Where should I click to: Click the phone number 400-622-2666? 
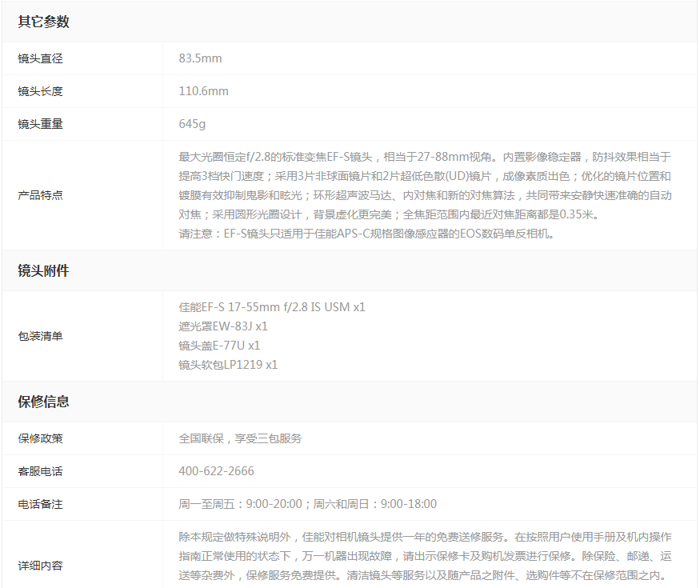click(x=217, y=471)
